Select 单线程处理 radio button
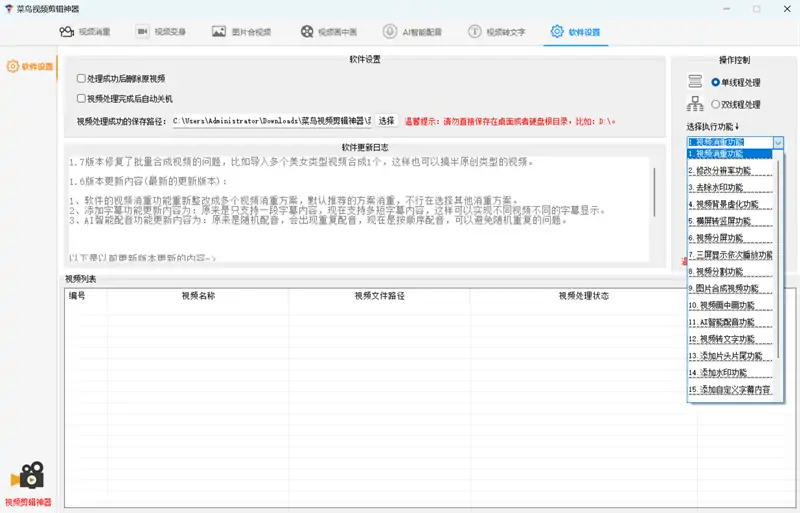The image size is (800, 513). coord(715,82)
